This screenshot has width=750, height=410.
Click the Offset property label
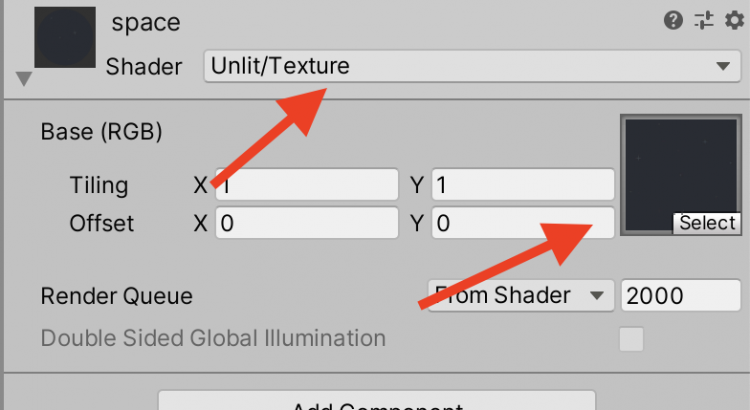[102, 223]
